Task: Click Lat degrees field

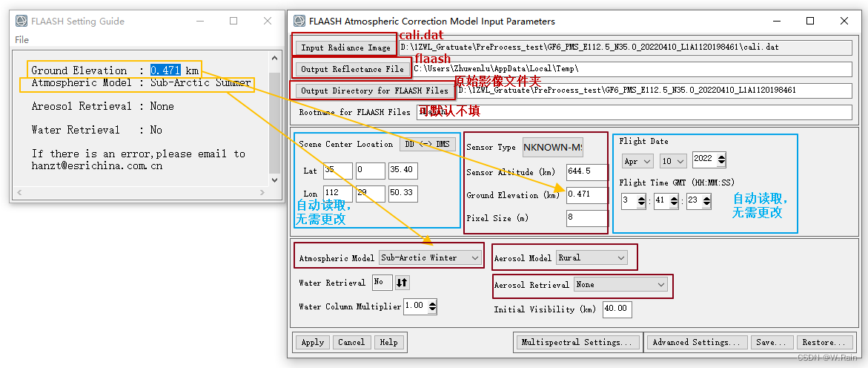Action: [338, 171]
